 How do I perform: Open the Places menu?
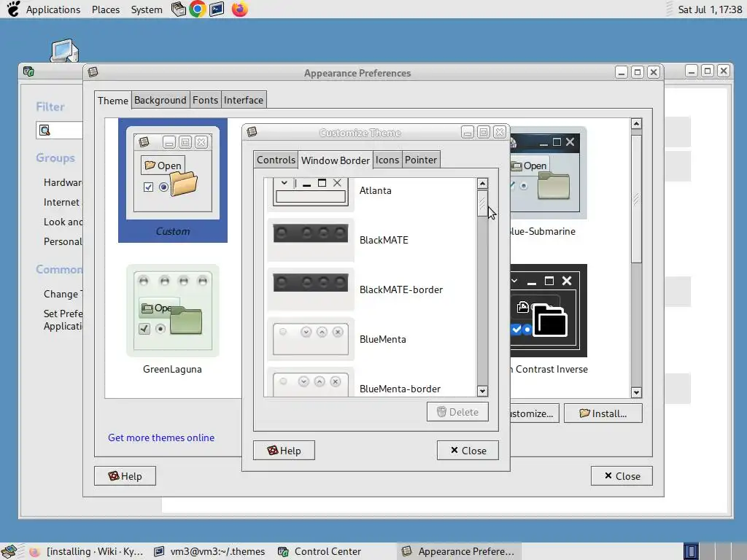click(106, 9)
